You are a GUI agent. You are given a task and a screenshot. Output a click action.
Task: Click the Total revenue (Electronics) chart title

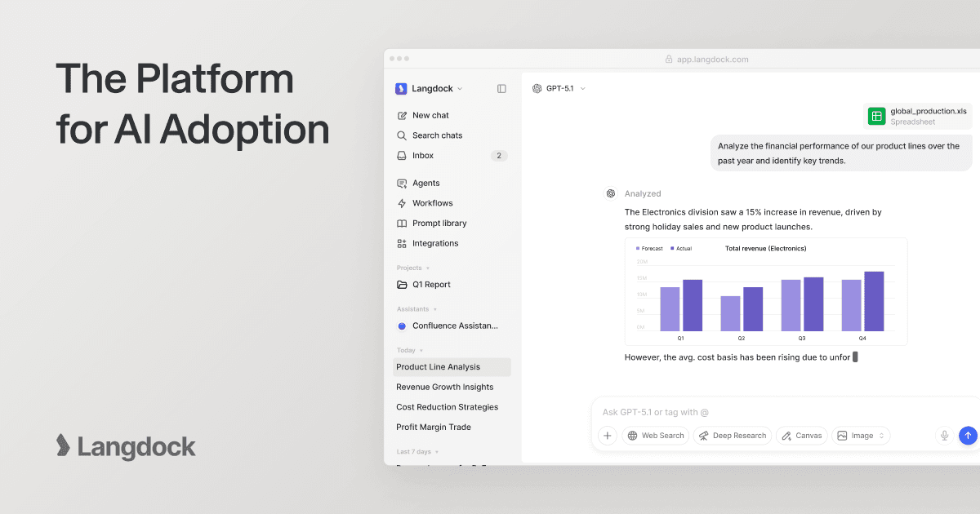click(765, 248)
